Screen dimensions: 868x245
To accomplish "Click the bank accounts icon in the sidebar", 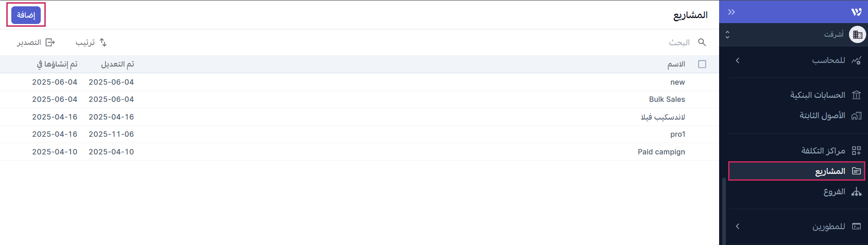I will tap(856, 95).
